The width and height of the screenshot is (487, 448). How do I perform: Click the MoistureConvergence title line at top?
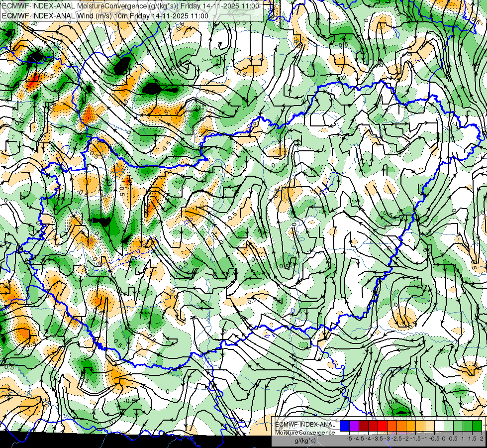pyautogui.click(x=130, y=6)
